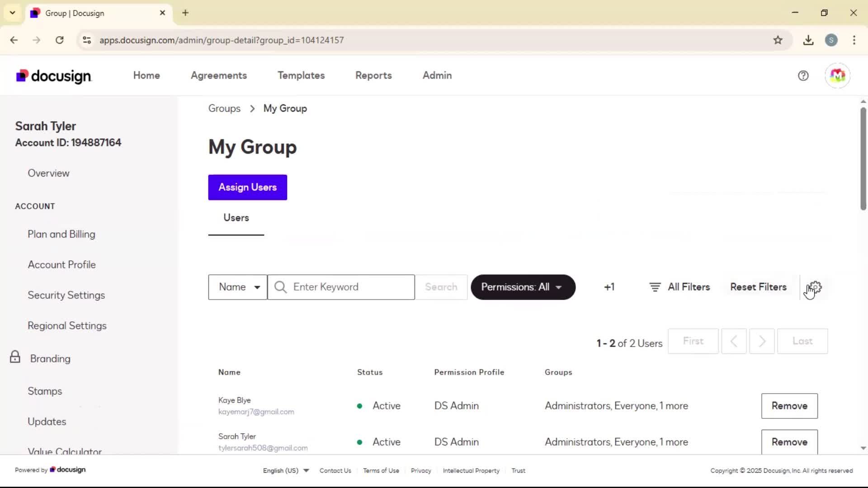This screenshot has height=488, width=868.
Task: Click Kaye Blye's email address
Action: [256, 412]
